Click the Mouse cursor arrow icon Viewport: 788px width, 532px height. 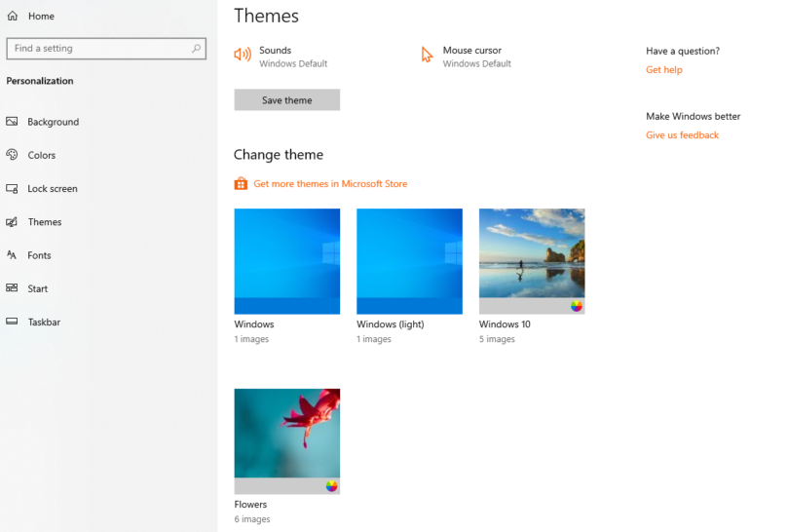click(427, 55)
